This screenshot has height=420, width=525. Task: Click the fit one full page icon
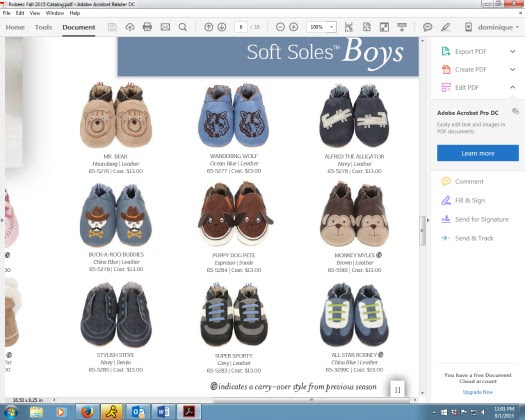[367, 27]
